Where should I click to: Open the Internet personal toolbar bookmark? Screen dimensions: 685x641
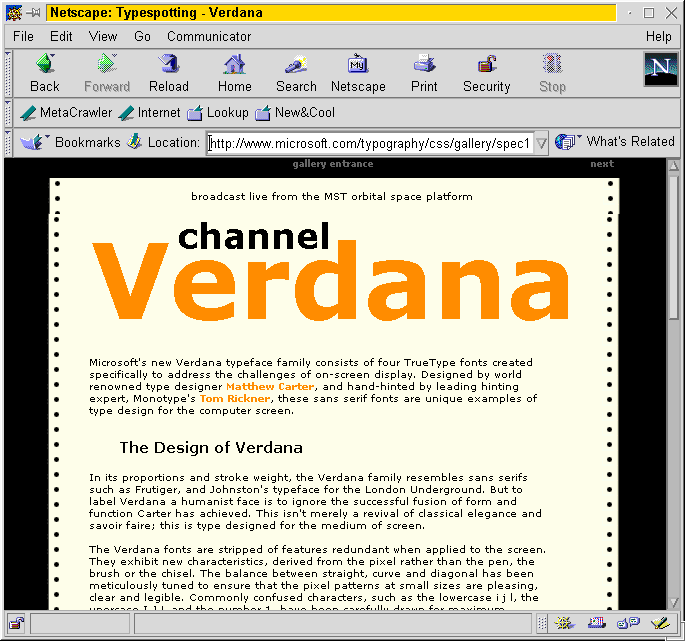click(149, 113)
